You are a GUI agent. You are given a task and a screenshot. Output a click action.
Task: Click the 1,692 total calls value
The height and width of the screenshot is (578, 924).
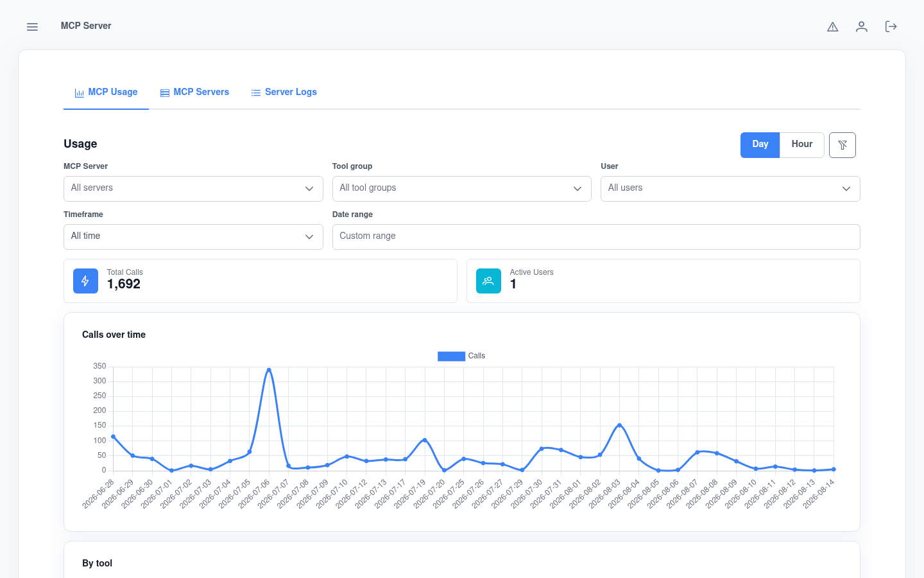point(124,285)
